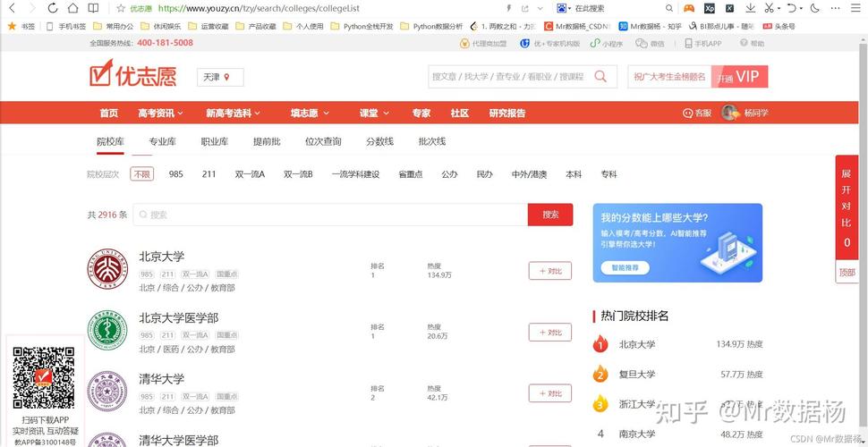Expand the 课堂 menu
The height and width of the screenshot is (447, 868).
click(x=374, y=113)
